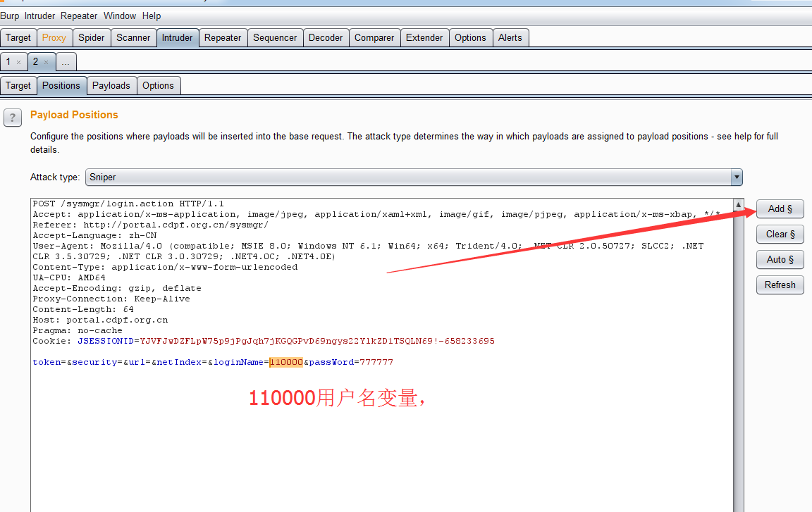
Task: Click the Proxy-Connection: Keep-Alive header
Action: coord(111,299)
